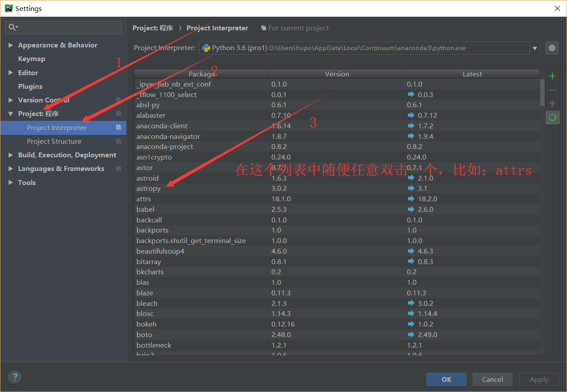Viewport: 567px width, 392px height.
Task: Click the PyCharm settings icon in title bar
Action: (x=8, y=8)
